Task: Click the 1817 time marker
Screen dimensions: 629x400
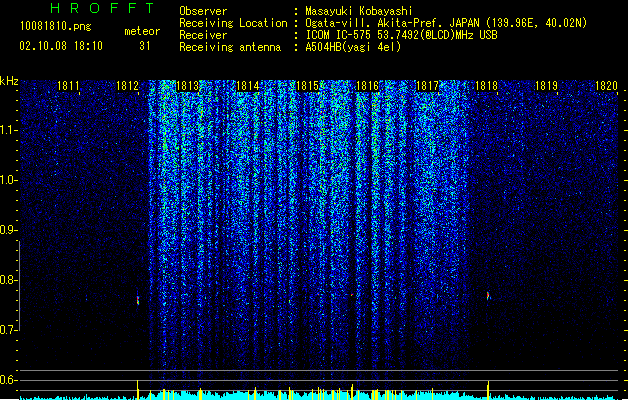Action: (x=427, y=86)
